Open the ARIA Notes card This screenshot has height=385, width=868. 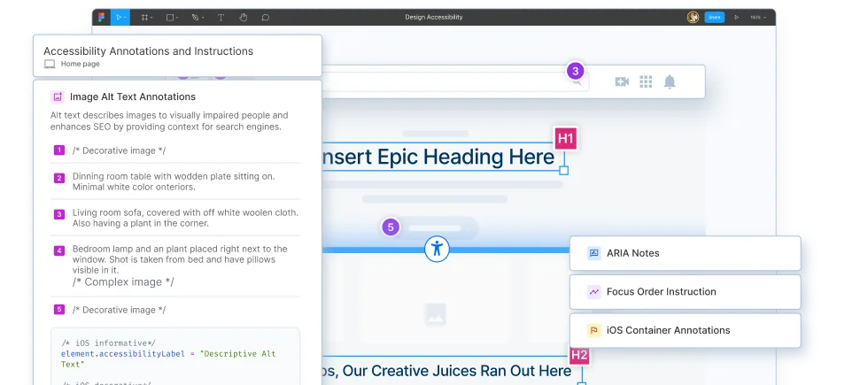[x=686, y=253]
